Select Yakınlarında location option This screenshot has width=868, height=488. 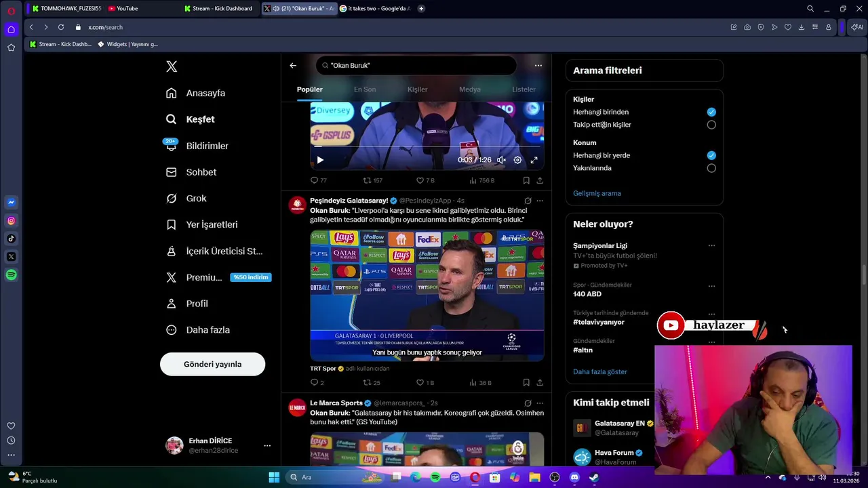711,168
